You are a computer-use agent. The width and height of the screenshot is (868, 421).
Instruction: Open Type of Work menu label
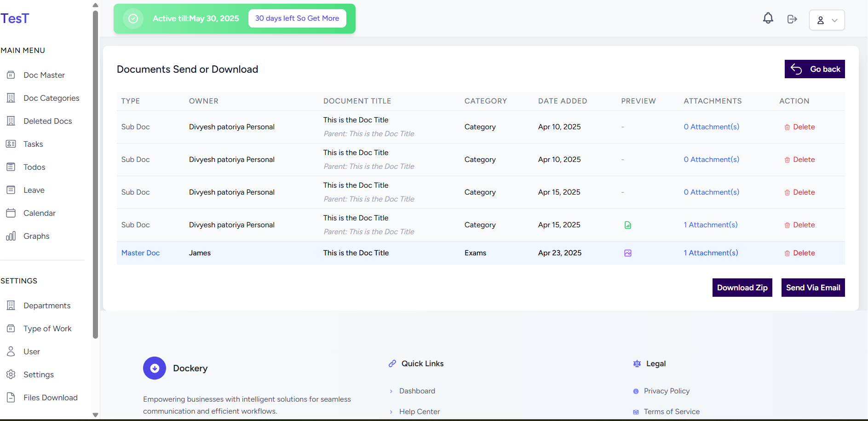tap(47, 329)
